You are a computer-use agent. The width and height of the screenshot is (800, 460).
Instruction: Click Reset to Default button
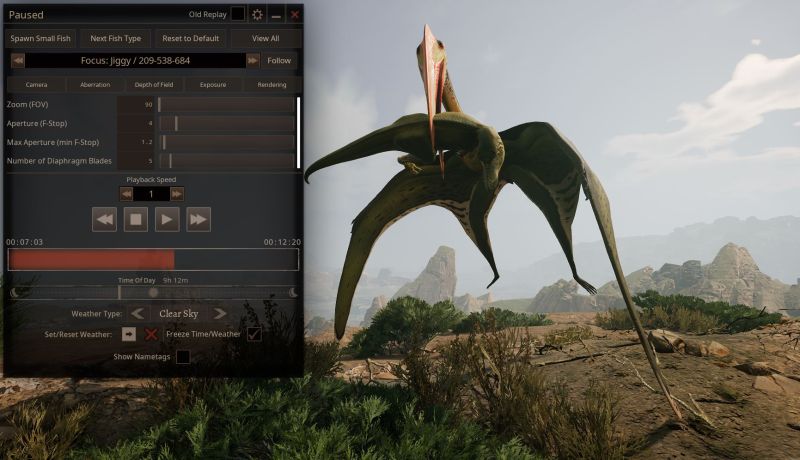coord(190,38)
